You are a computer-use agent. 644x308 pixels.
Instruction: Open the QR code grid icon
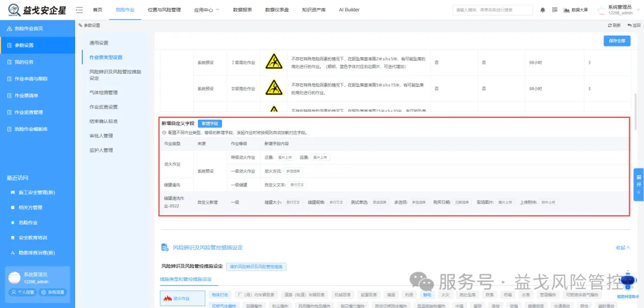(x=555, y=10)
